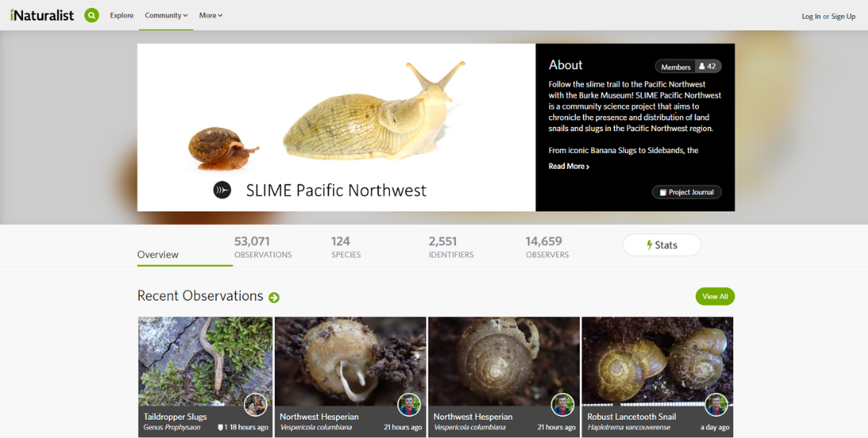Open the Explore page
Viewport: 868px width, 438px height.
[122, 16]
